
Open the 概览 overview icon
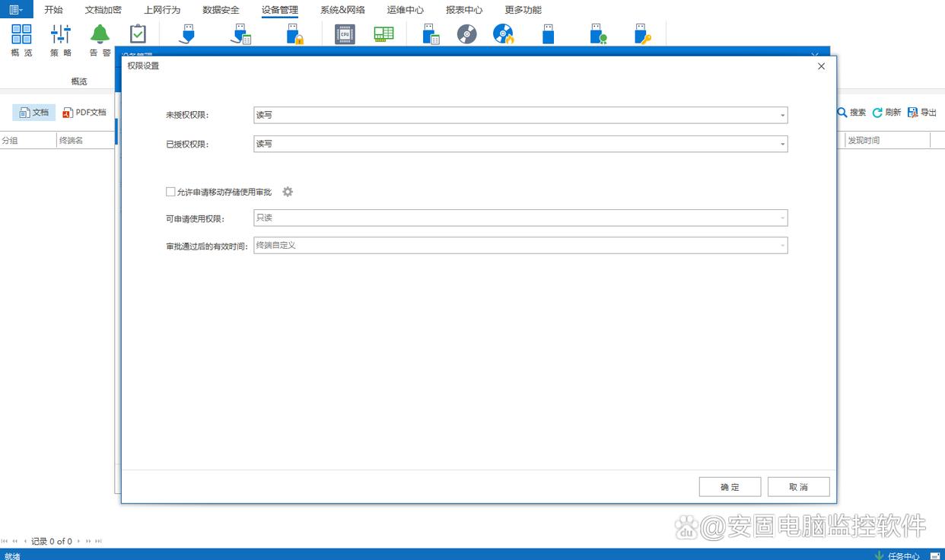pyautogui.click(x=21, y=40)
